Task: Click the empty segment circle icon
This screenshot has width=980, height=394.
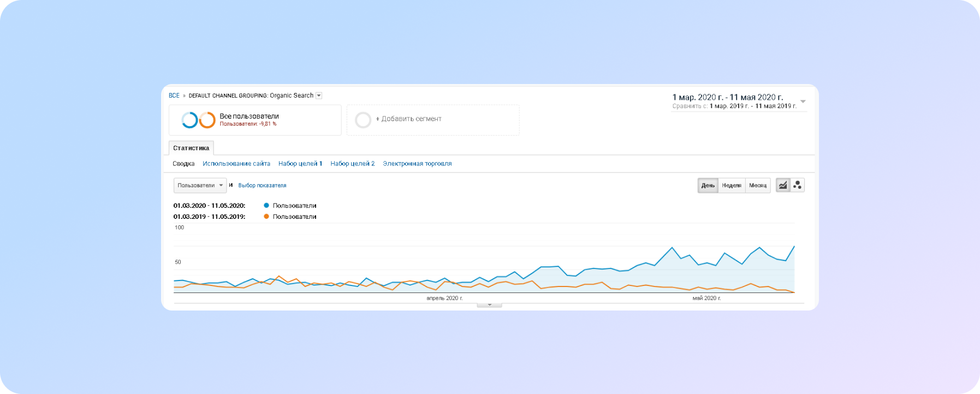Action: tap(363, 120)
